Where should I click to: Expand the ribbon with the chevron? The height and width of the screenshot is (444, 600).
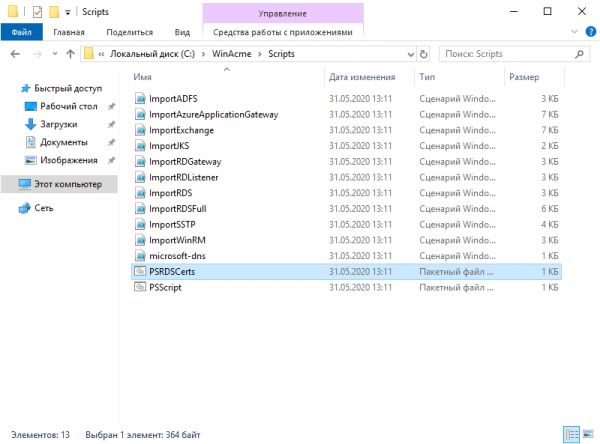click(573, 32)
